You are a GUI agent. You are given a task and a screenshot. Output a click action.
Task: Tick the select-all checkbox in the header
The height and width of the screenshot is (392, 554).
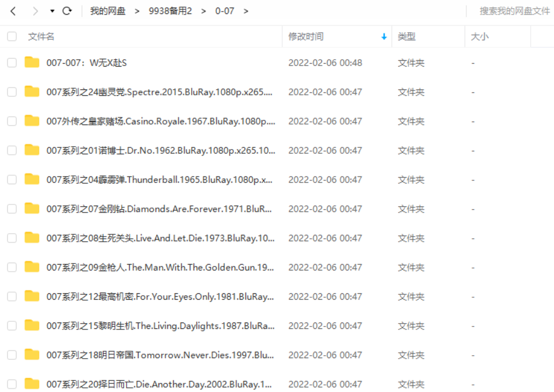coord(12,36)
